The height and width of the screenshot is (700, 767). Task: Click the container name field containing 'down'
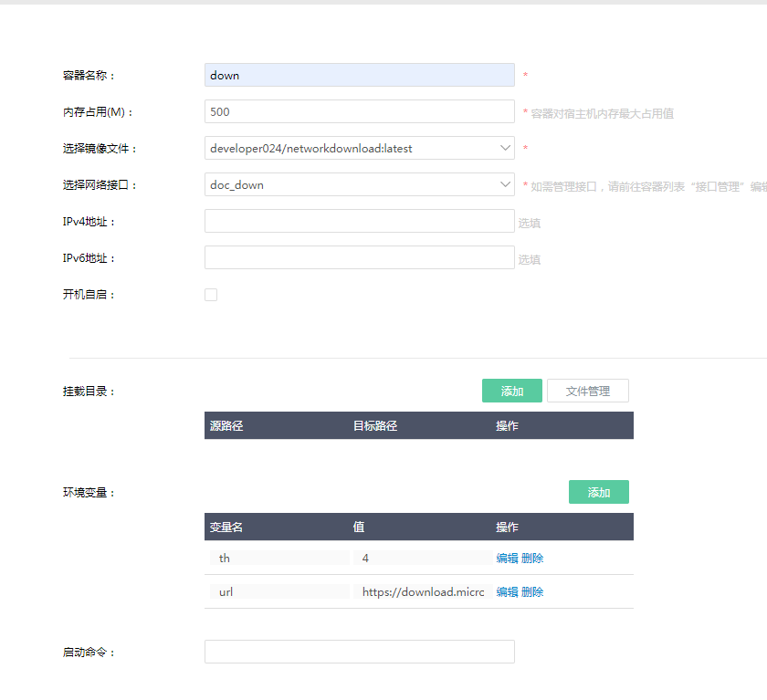tap(359, 75)
